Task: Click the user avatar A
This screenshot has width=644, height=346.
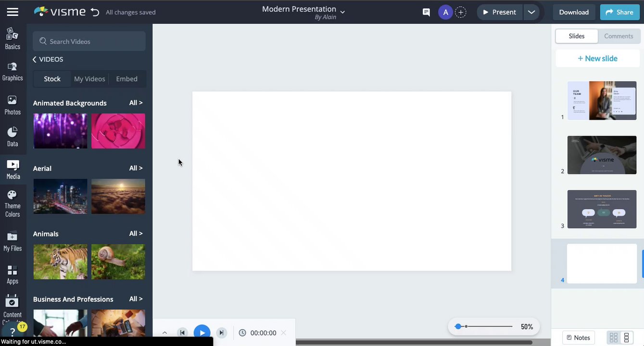Action: point(445,12)
